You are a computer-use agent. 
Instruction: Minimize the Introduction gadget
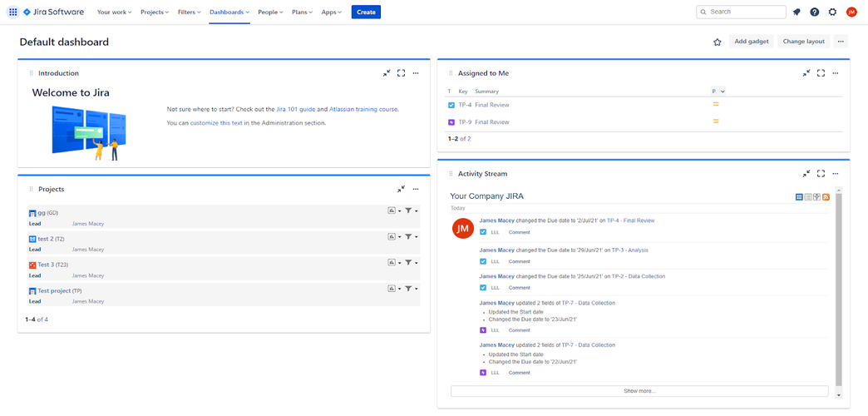pyautogui.click(x=387, y=73)
